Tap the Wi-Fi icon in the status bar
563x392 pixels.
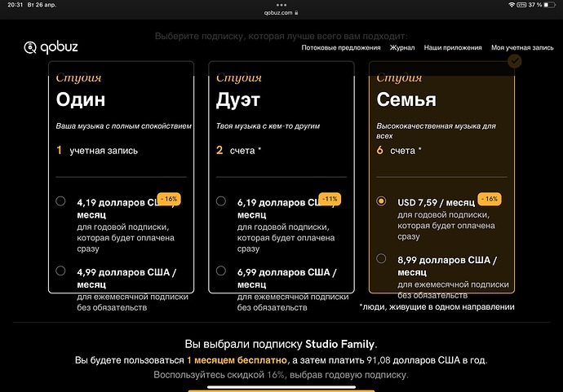click(512, 5)
